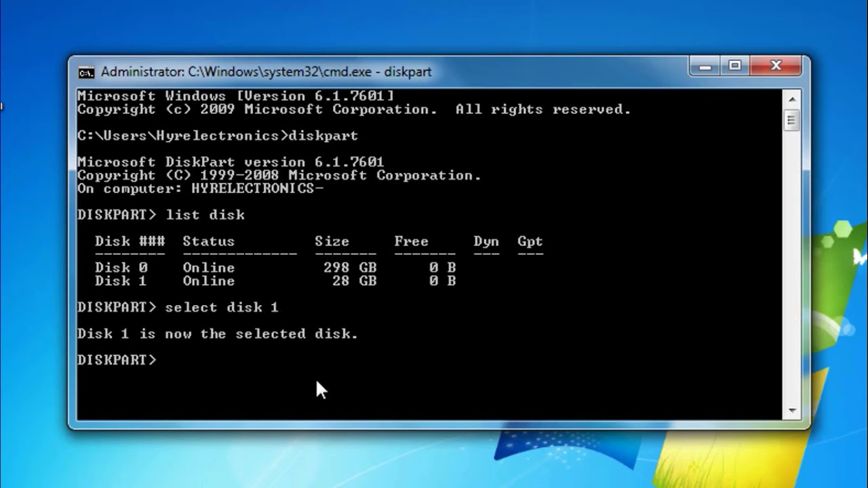
Task: Click the 'Disk 1' row label
Action: tap(121, 281)
